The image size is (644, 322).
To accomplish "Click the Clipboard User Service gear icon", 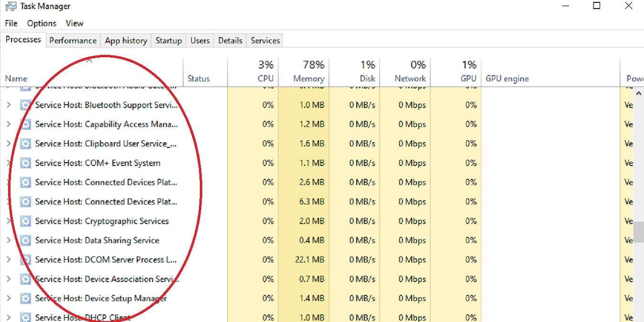I will coord(25,144).
